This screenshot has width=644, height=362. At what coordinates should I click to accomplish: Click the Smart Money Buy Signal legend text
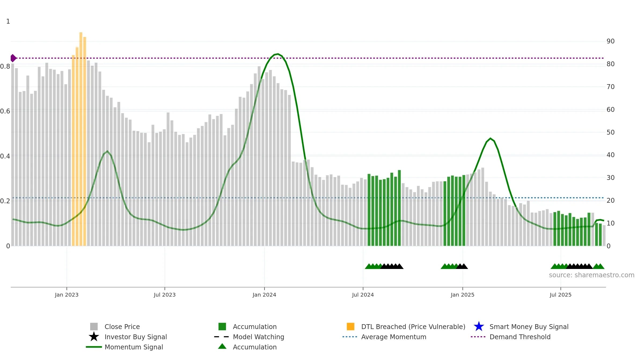pos(529,327)
